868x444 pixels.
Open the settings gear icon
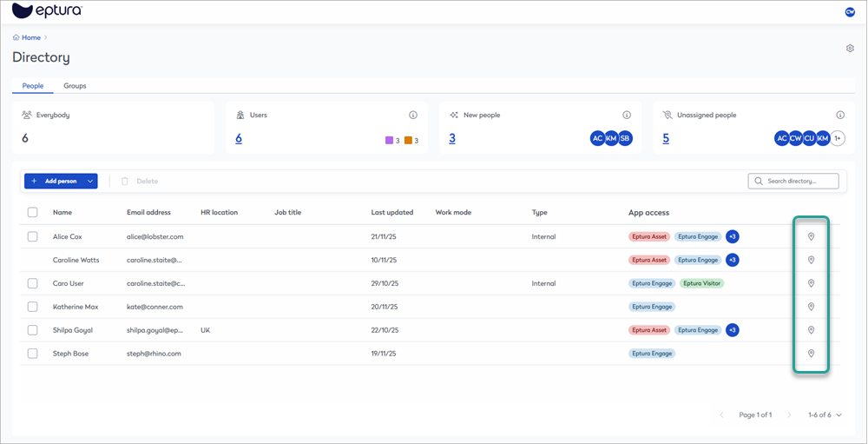point(850,49)
